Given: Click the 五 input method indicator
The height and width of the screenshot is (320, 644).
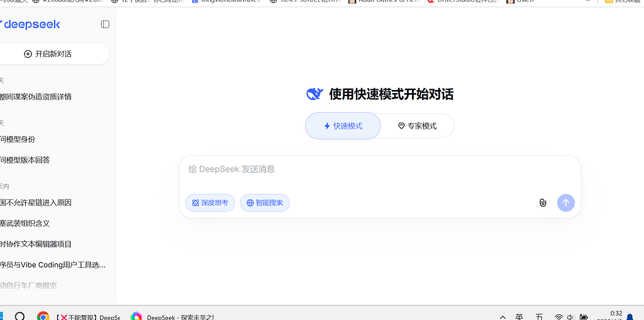Looking at the screenshot, I should pyautogui.click(x=539, y=317).
